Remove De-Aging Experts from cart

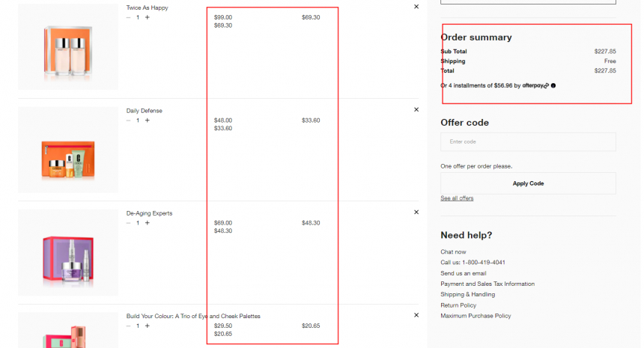pyautogui.click(x=416, y=212)
